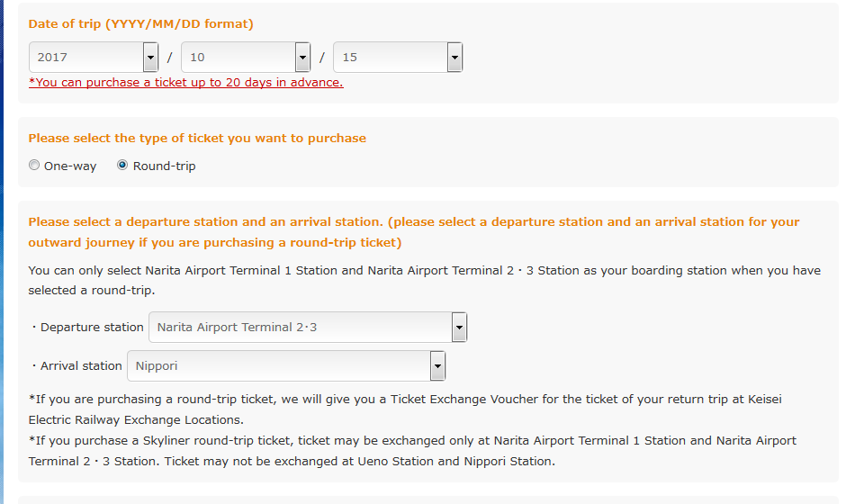Open the Narita Airport Terminal 2·3 departure box
This screenshot has height=504, width=846.
point(300,328)
